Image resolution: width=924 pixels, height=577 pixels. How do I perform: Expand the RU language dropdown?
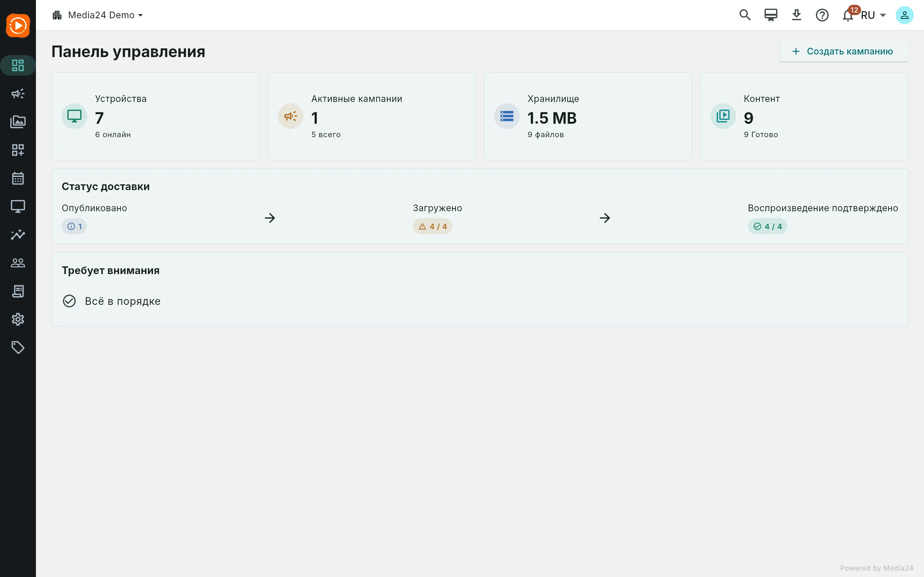click(873, 15)
